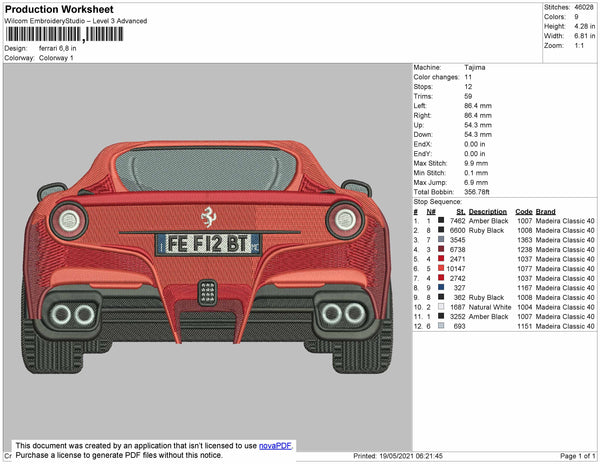This screenshot has height=464, width=600.
Task: Click the Description column header
Action: (488, 212)
